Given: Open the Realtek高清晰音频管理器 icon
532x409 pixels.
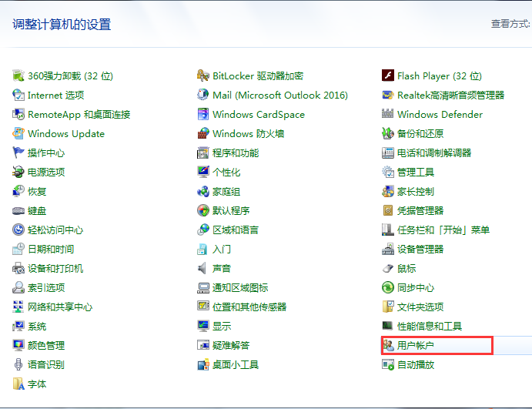Looking at the screenshot, I should [x=388, y=95].
